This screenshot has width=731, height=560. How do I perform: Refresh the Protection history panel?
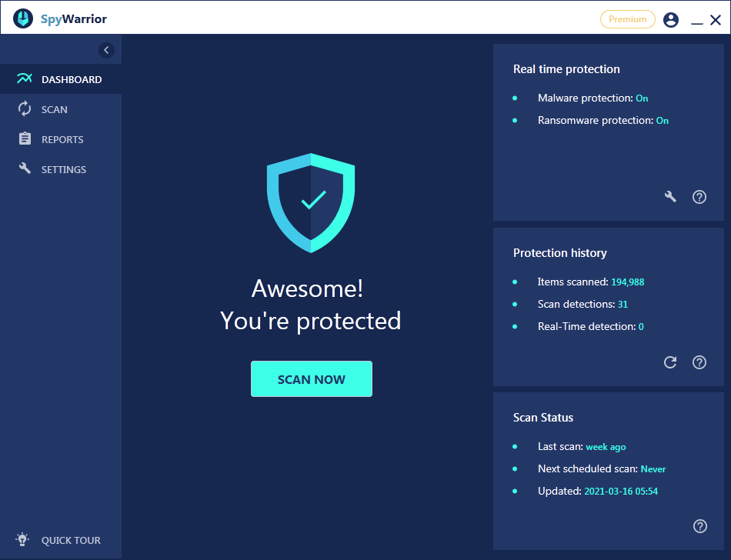coord(669,362)
